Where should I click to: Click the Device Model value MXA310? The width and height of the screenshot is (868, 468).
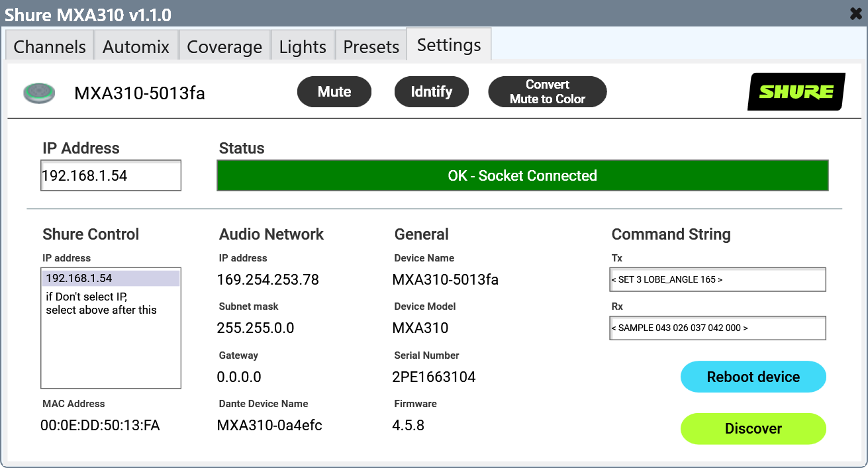[x=420, y=328]
